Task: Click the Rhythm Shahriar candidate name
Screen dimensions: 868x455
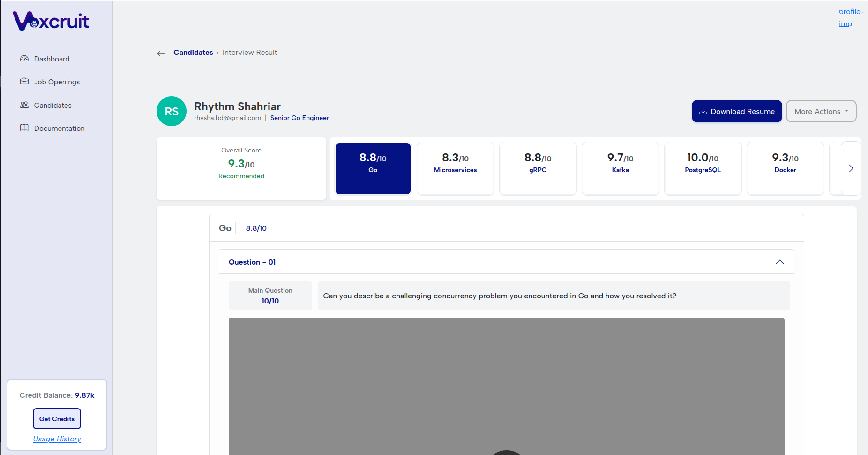Action: (x=237, y=106)
